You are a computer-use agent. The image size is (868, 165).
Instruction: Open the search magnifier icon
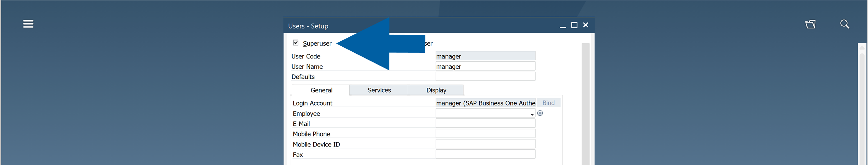845,24
